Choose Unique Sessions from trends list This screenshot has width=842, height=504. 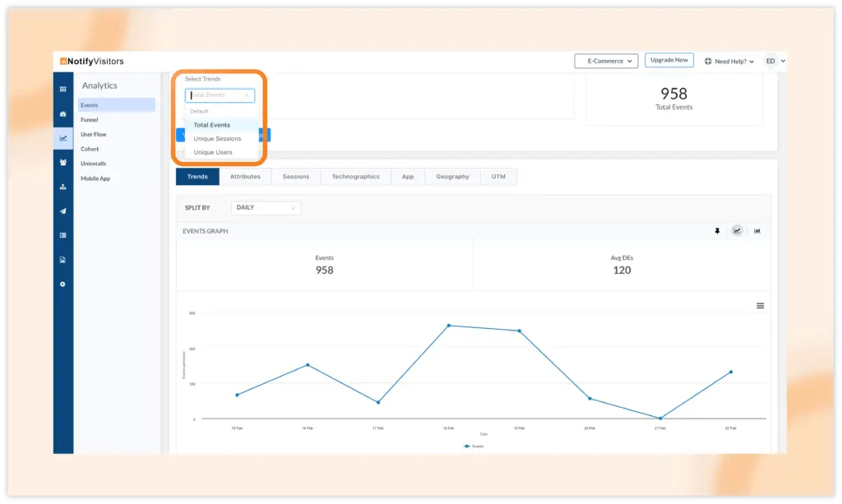pyautogui.click(x=217, y=139)
